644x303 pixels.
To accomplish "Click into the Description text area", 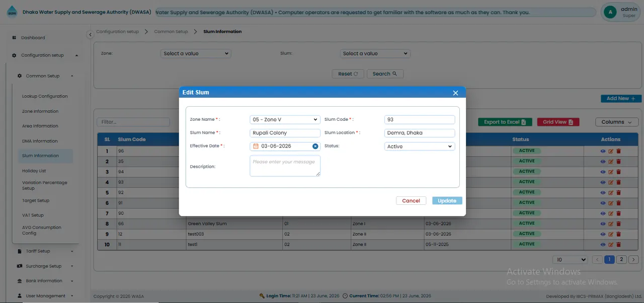I will pyautogui.click(x=285, y=166).
